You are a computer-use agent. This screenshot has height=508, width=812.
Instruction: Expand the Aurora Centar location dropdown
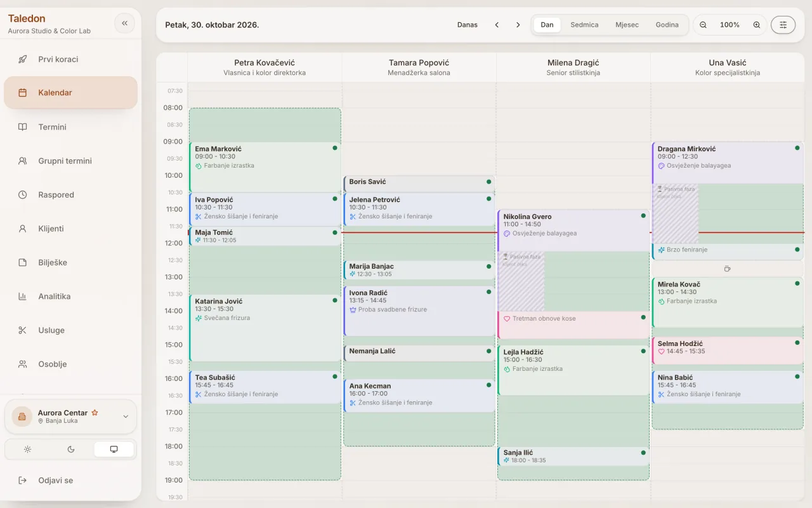[x=125, y=417]
